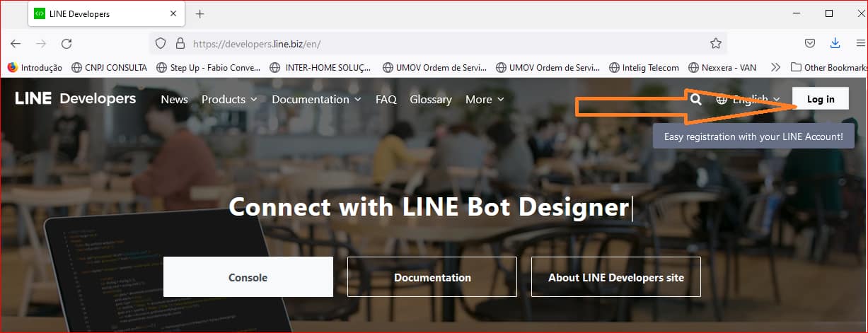Open Firefox downloads arrow icon

click(835, 43)
